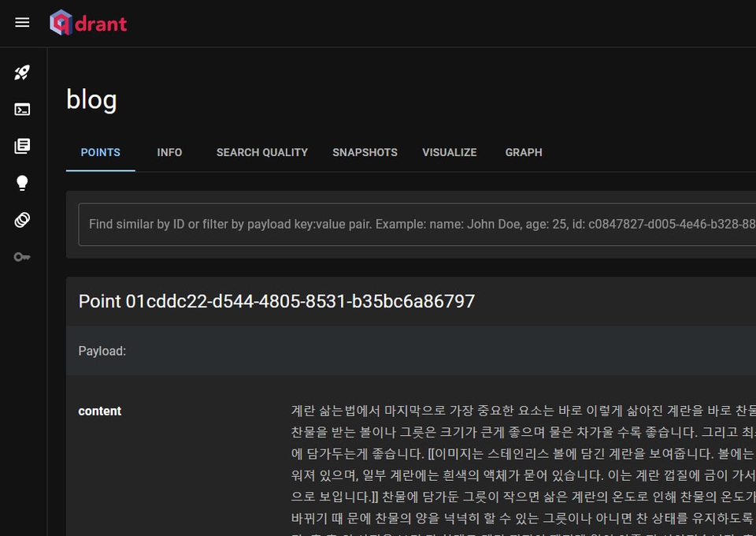Click the API key icon
756x536 pixels.
[22, 257]
